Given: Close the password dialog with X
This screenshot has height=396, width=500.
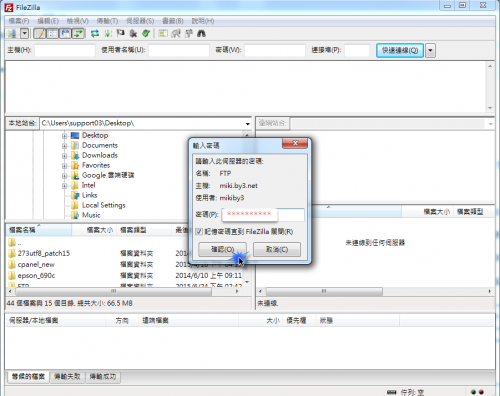Looking at the screenshot, I should [295, 143].
